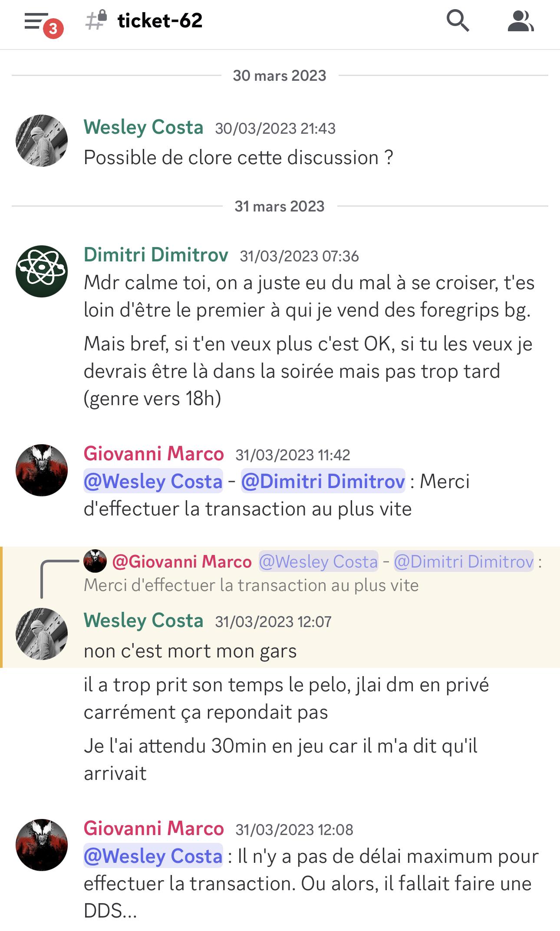Tap Wesley Costa username at 21:43
The height and width of the screenshot is (931, 560).
click(x=143, y=128)
